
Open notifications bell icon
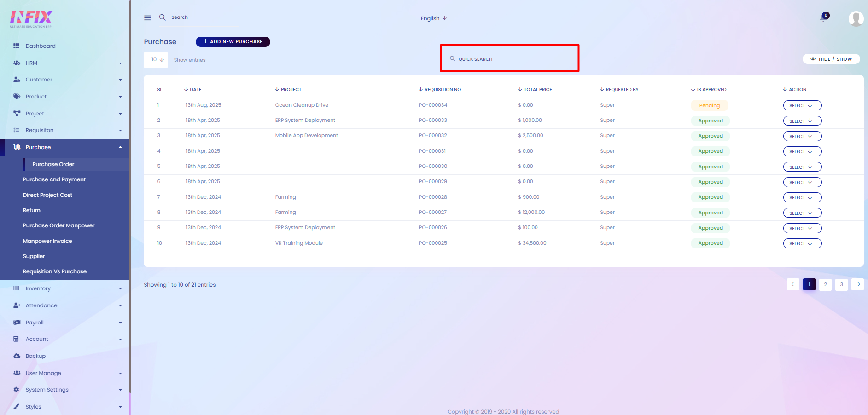click(823, 18)
